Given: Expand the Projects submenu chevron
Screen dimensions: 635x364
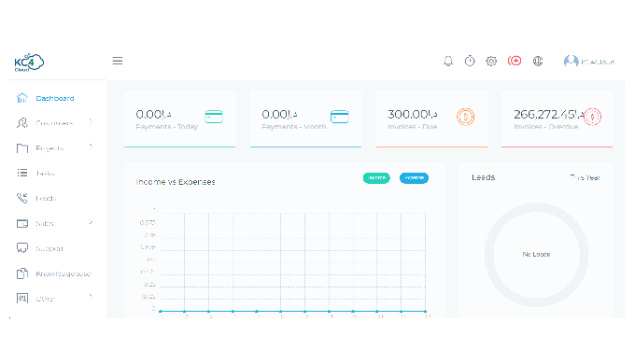Looking at the screenshot, I should 91,147.
